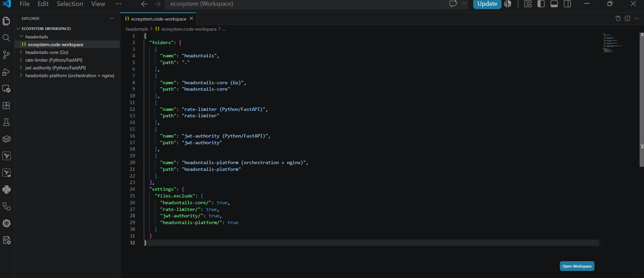This screenshot has width=644, height=278.
Task: Click the "jwt-authority/" exclude entry
Action: click(182, 216)
